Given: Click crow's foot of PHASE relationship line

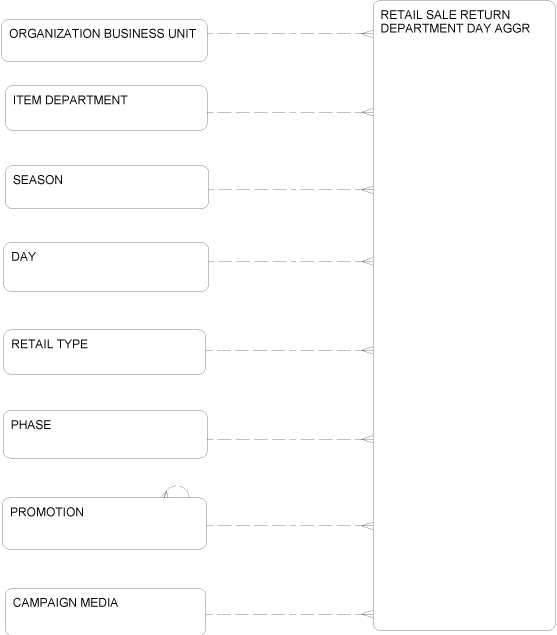Looking at the screenshot, I should pos(367,439).
